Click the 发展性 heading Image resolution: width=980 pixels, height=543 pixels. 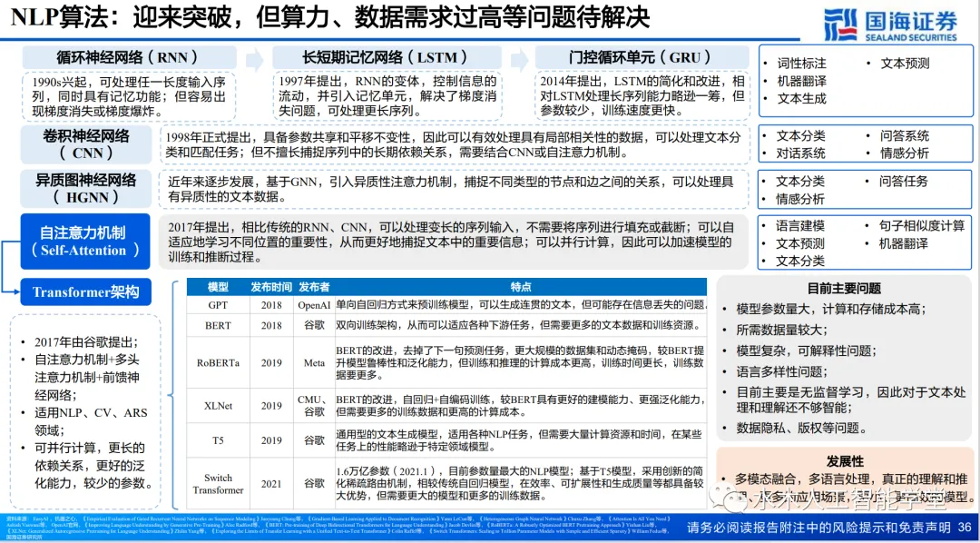[x=845, y=461]
